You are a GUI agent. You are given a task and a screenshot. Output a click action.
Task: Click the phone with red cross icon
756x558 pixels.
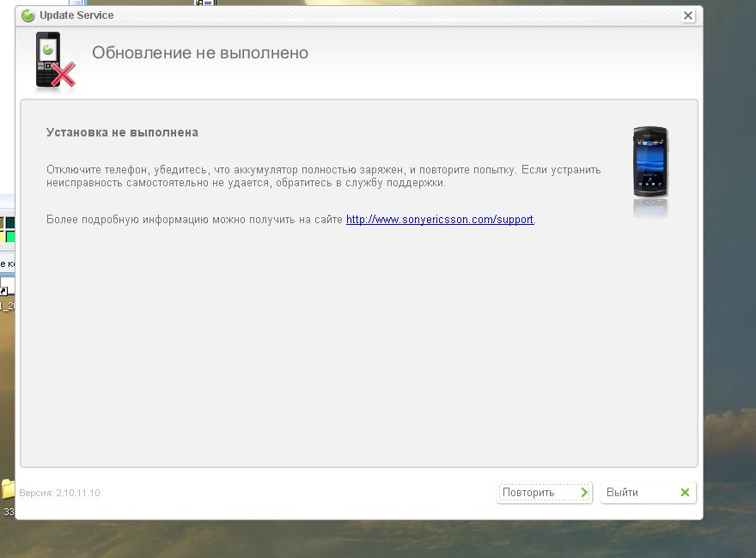click(53, 61)
